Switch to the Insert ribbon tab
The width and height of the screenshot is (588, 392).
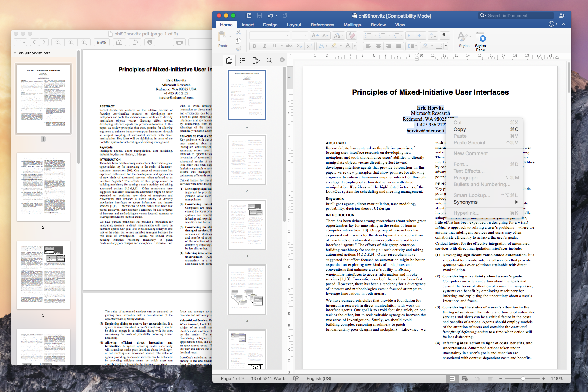[248, 25]
